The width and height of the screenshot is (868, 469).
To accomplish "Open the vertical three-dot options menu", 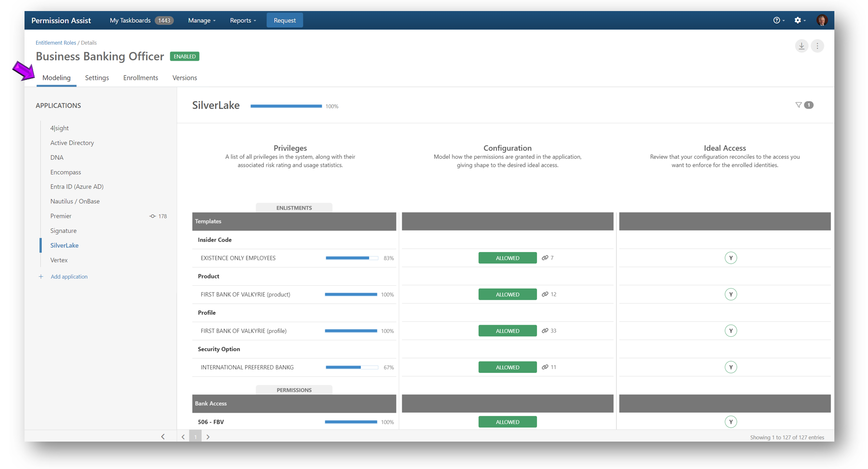I will point(817,46).
